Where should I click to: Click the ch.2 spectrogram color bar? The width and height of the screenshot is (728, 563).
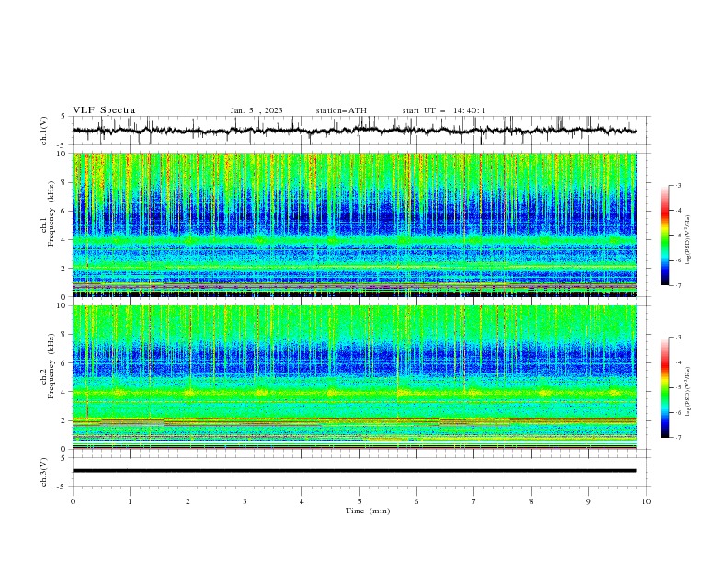pyautogui.click(x=665, y=387)
